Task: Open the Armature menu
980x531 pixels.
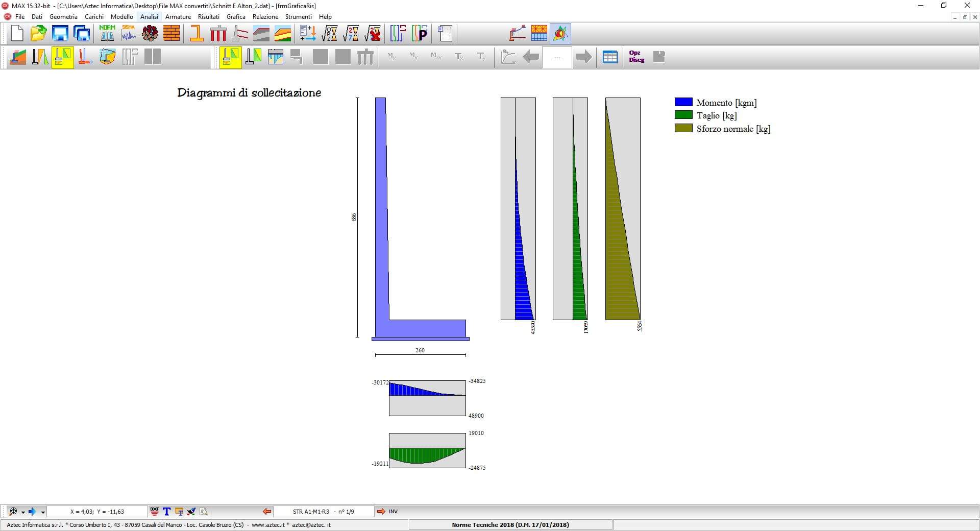Action: click(178, 17)
